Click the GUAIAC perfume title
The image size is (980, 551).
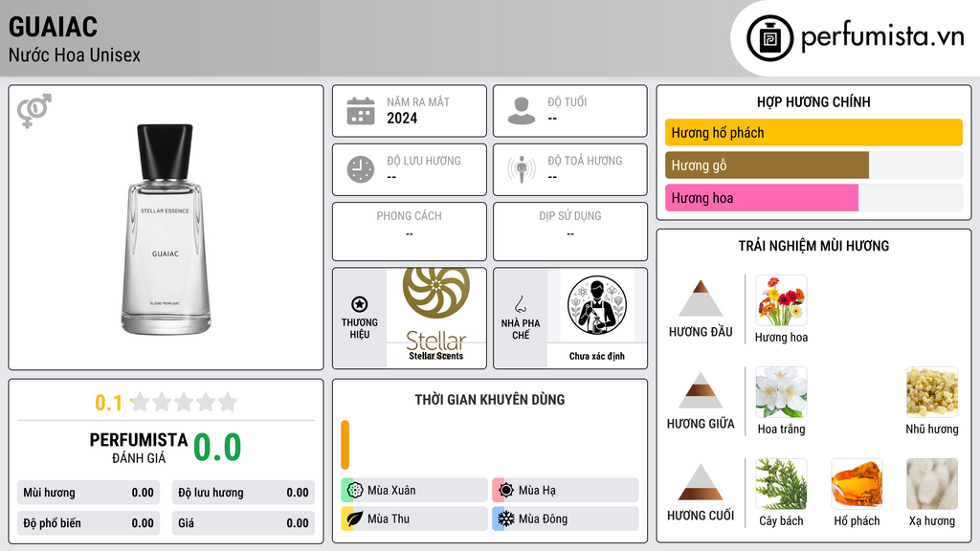pos(54,27)
